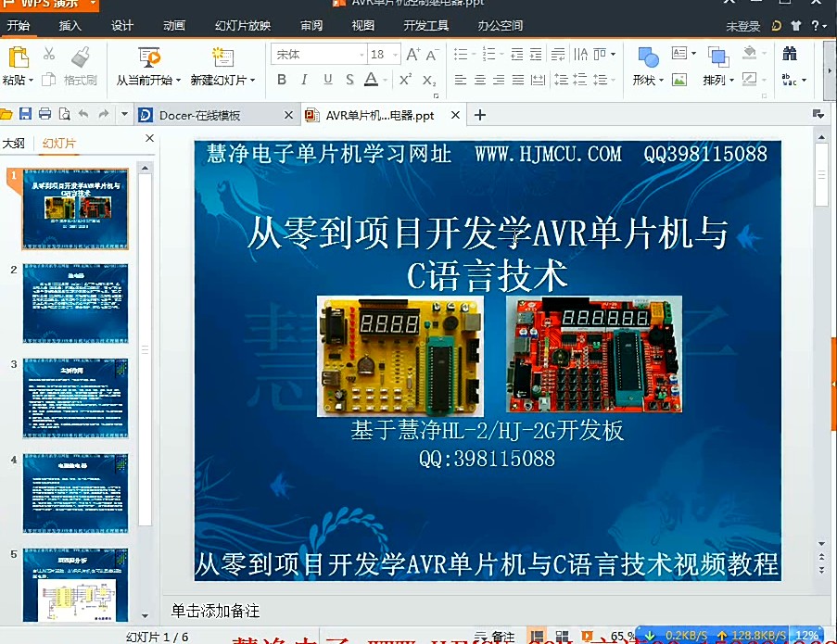Open the 审阅 ribbon tab

(x=311, y=26)
